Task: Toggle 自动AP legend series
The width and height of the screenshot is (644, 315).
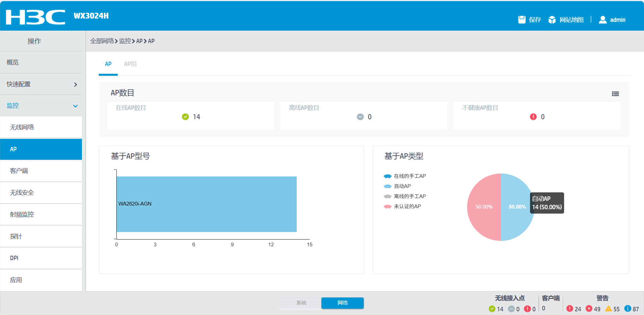Action: tap(397, 186)
